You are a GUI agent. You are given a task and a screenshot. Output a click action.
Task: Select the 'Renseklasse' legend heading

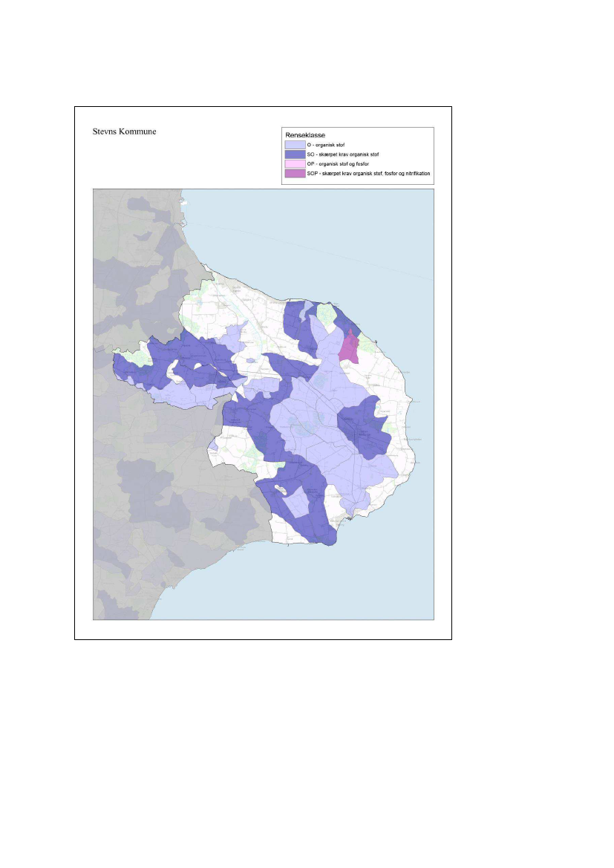(x=305, y=135)
